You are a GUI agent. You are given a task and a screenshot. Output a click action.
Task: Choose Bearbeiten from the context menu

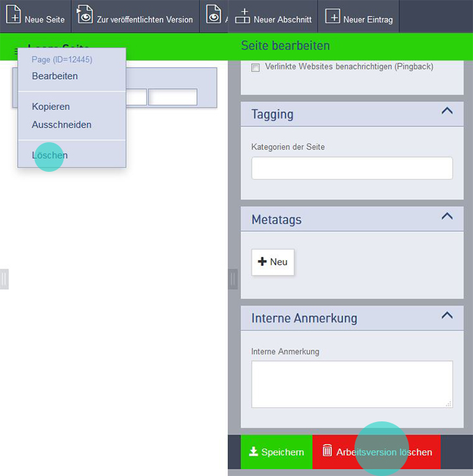pyautogui.click(x=55, y=76)
